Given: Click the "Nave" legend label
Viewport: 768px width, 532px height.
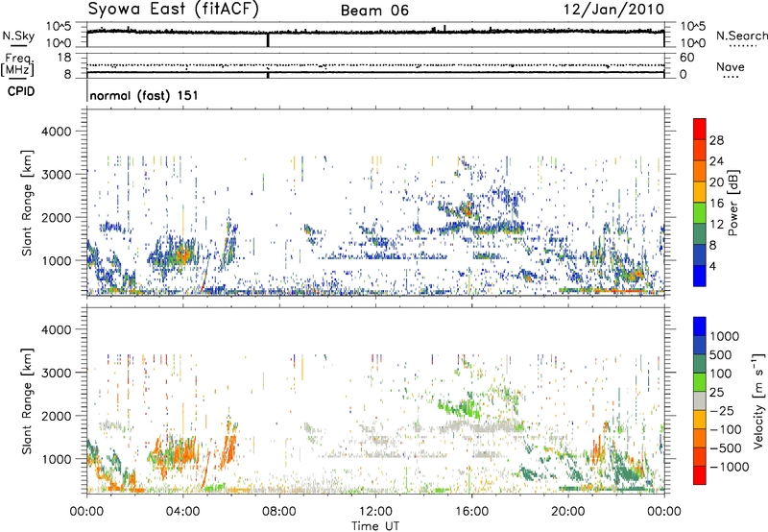Looking at the screenshot, I should (731, 67).
